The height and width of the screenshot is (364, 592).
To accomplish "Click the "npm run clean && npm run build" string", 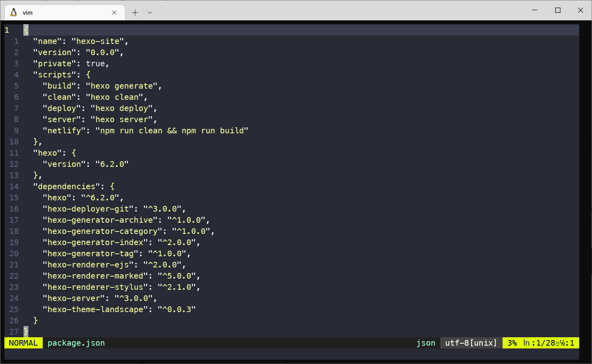I will pos(172,131).
